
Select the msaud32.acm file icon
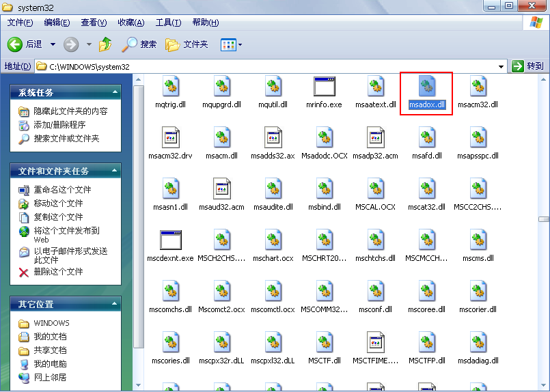click(x=221, y=188)
